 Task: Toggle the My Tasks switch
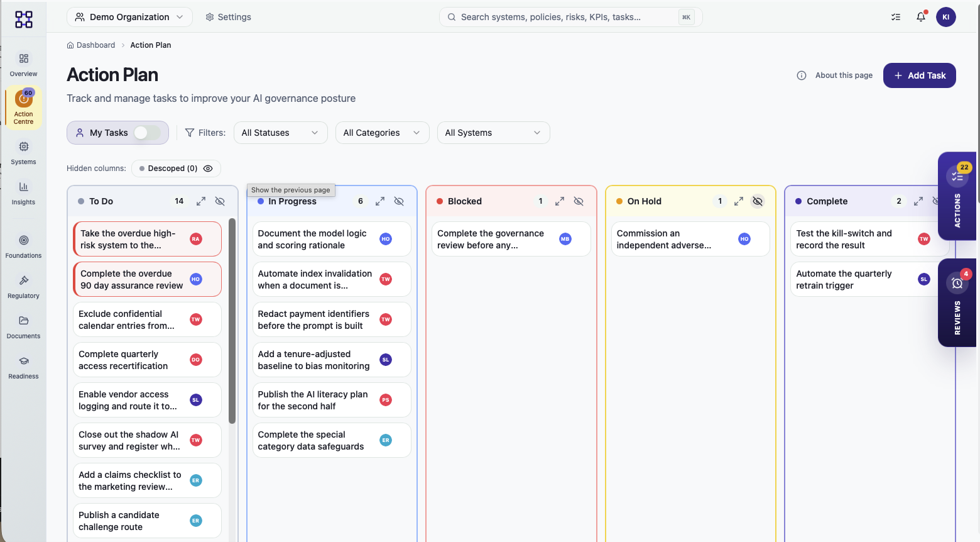click(x=147, y=133)
